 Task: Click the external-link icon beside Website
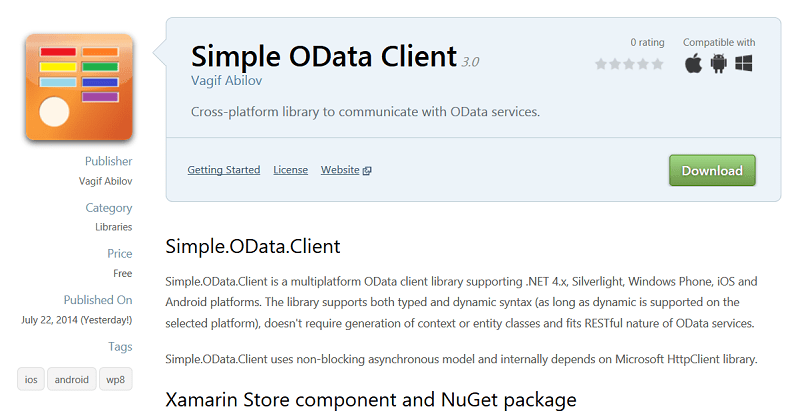click(367, 171)
